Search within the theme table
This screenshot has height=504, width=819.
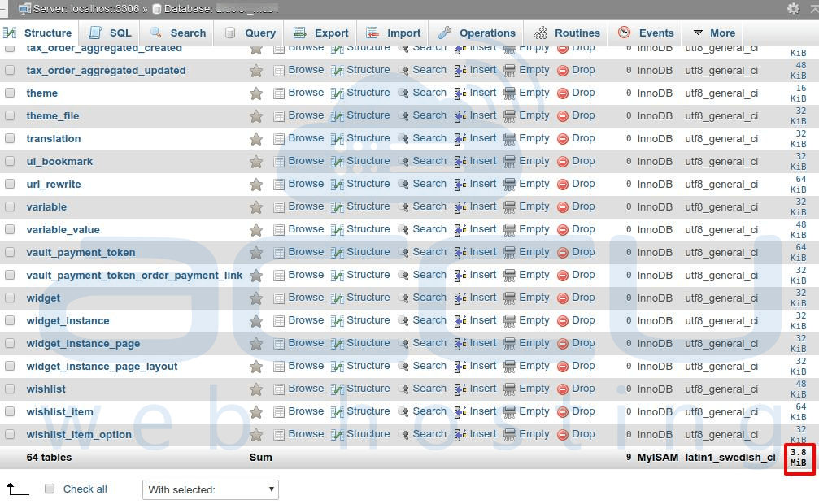pyautogui.click(x=429, y=93)
